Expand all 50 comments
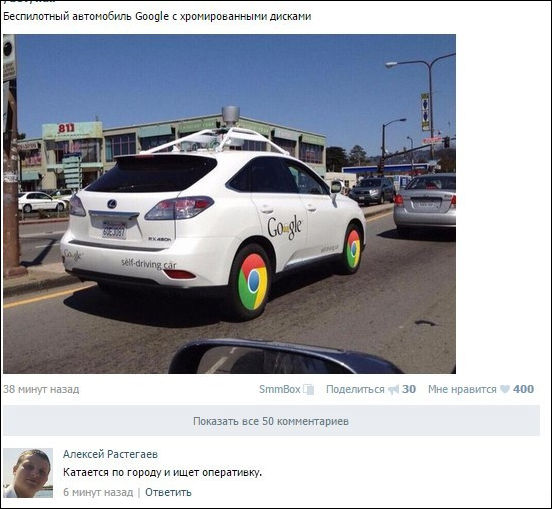 [271, 421]
